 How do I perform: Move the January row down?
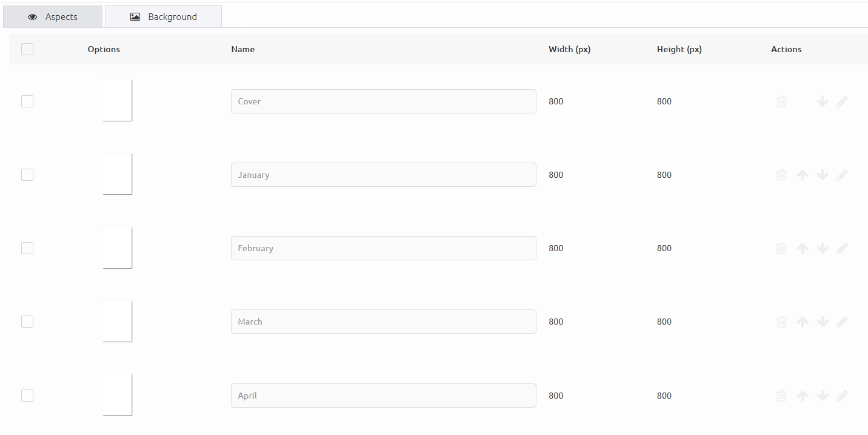tap(823, 175)
